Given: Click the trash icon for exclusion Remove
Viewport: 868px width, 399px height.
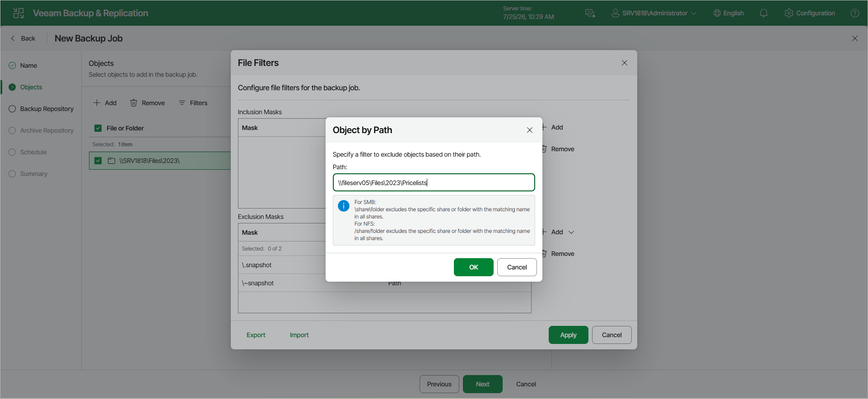Looking at the screenshot, I should (x=544, y=254).
